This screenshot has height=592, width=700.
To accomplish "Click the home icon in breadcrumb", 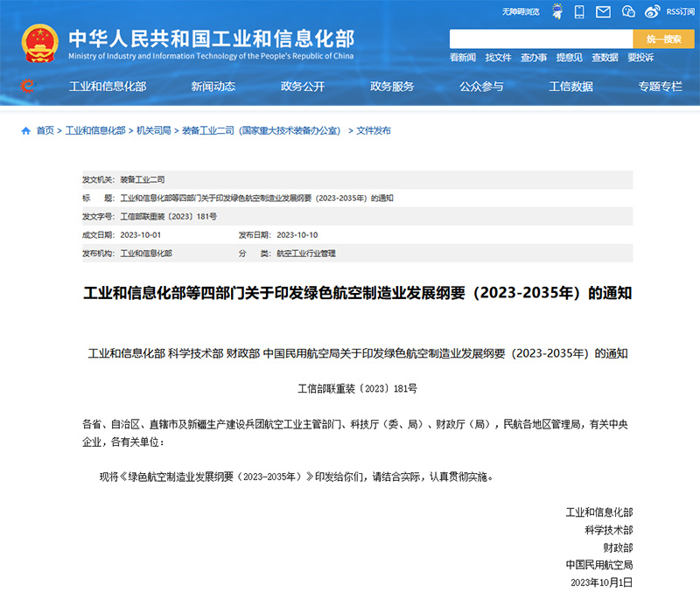I will (x=26, y=130).
